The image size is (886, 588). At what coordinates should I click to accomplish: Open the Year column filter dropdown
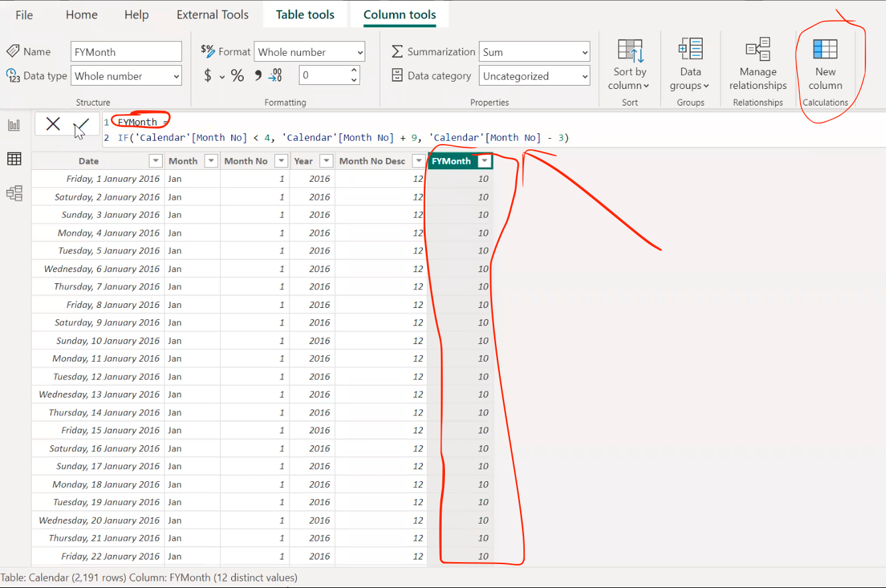point(326,161)
